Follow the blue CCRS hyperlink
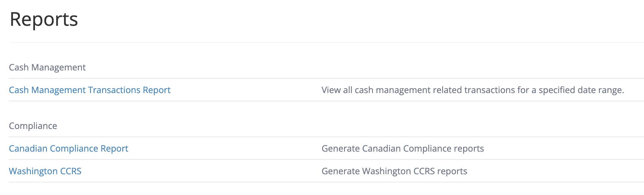 click(45, 171)
